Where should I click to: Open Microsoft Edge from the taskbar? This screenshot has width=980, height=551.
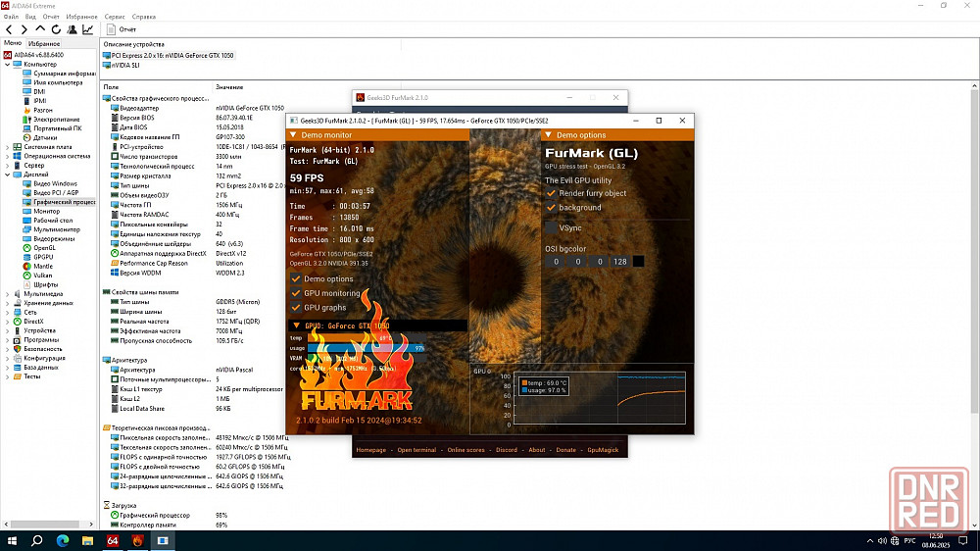63,540
